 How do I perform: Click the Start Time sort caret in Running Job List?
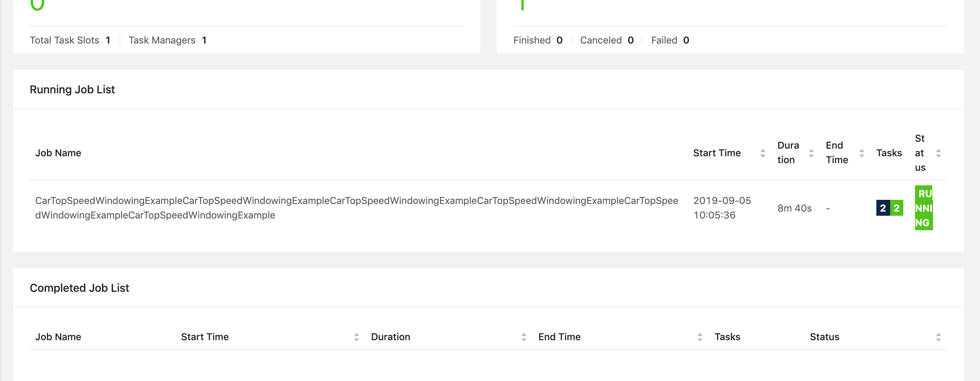pos(763,153)
